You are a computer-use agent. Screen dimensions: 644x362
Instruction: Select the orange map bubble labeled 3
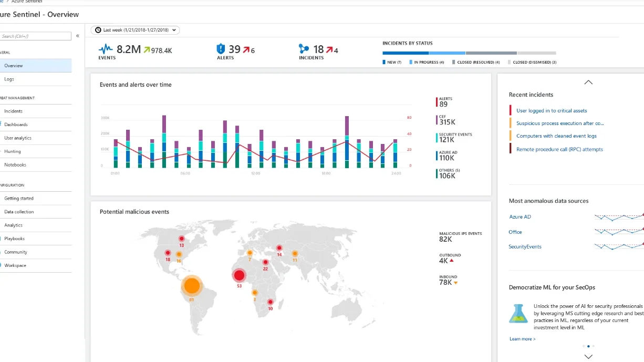coord(255,293)
